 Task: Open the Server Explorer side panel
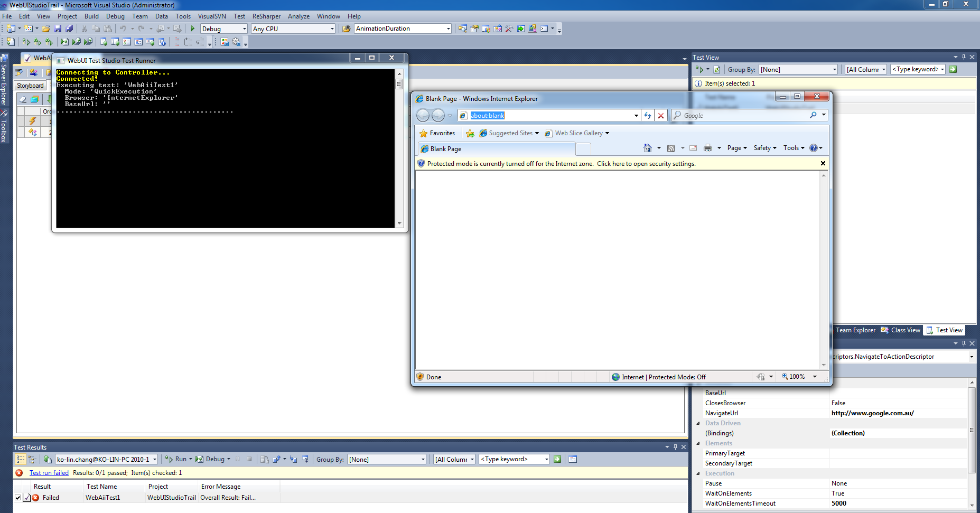point(4,80)
